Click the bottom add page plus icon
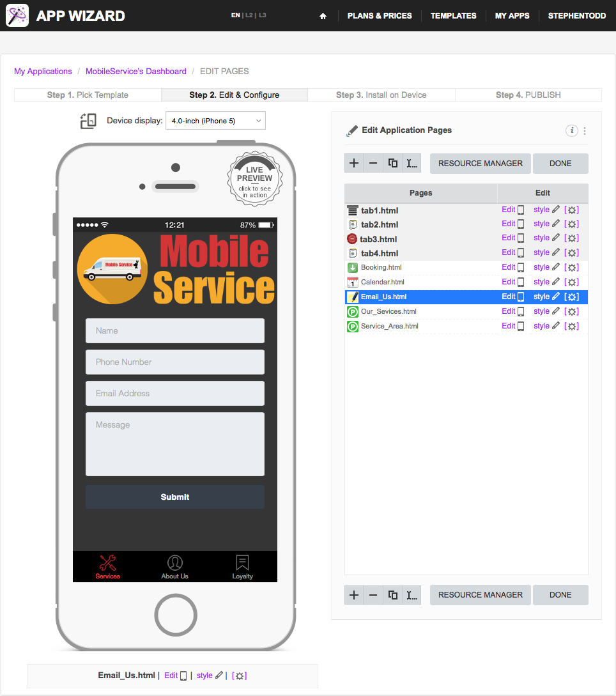 (x=354, y=595)
